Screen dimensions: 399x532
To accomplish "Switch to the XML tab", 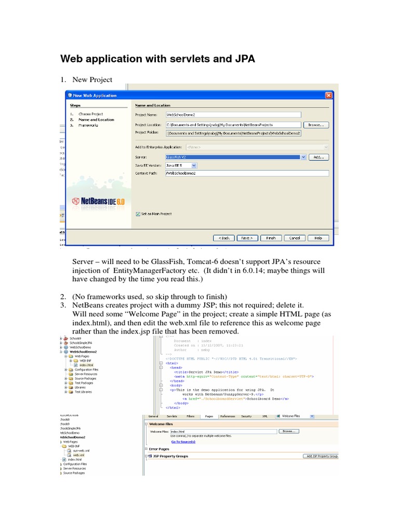I will pos(264,416).
